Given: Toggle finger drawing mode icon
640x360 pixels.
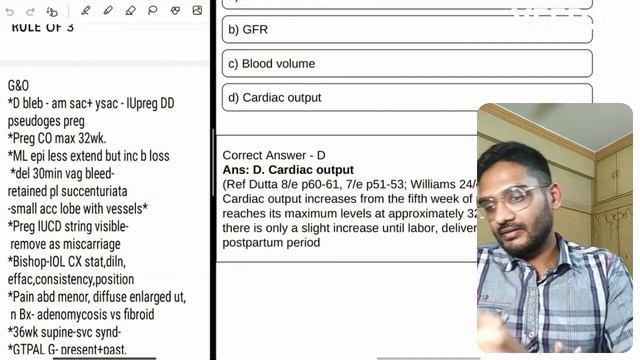Looking at the screenshot, I should pyautogui.click(x=52, y=11).
